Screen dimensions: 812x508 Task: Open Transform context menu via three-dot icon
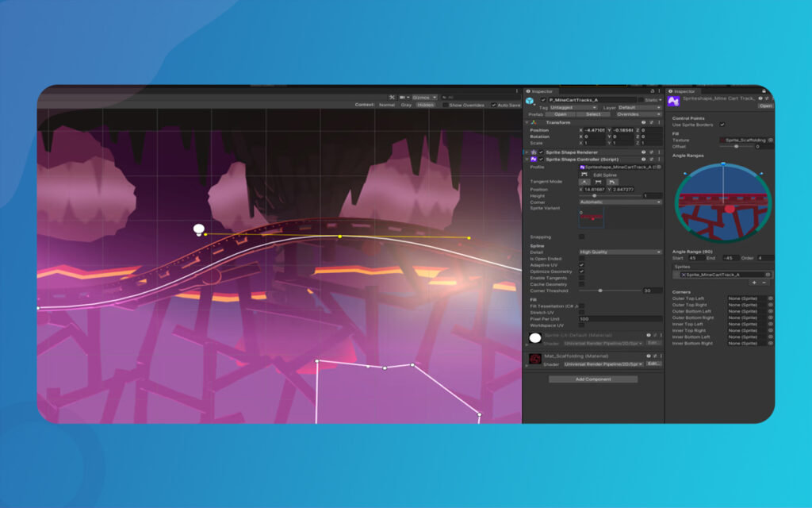point(658,122)
